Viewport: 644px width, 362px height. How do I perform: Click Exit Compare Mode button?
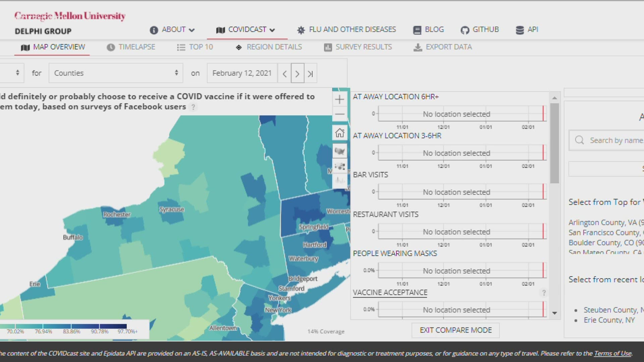(x=455, y=330)
